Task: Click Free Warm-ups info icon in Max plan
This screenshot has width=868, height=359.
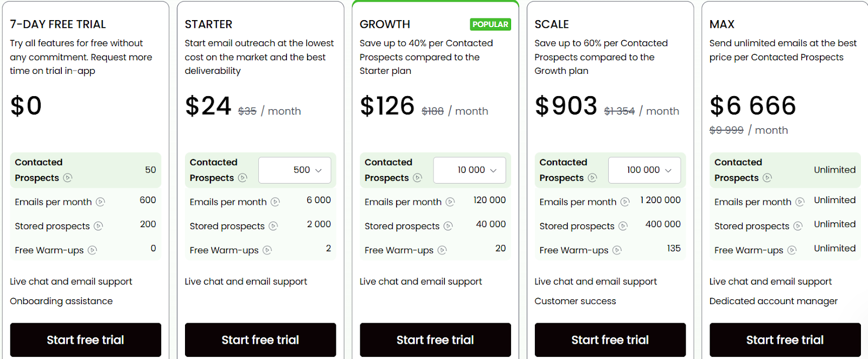Action: point(792,250)
